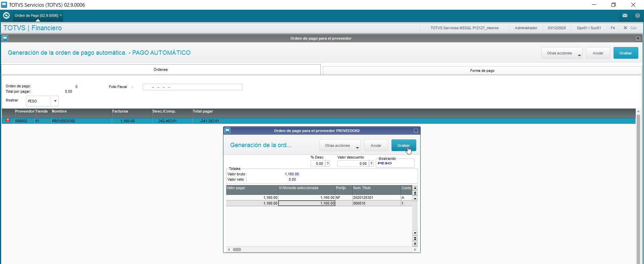Close the PROVEEDOR2 order dialog

tap(416, 131)
